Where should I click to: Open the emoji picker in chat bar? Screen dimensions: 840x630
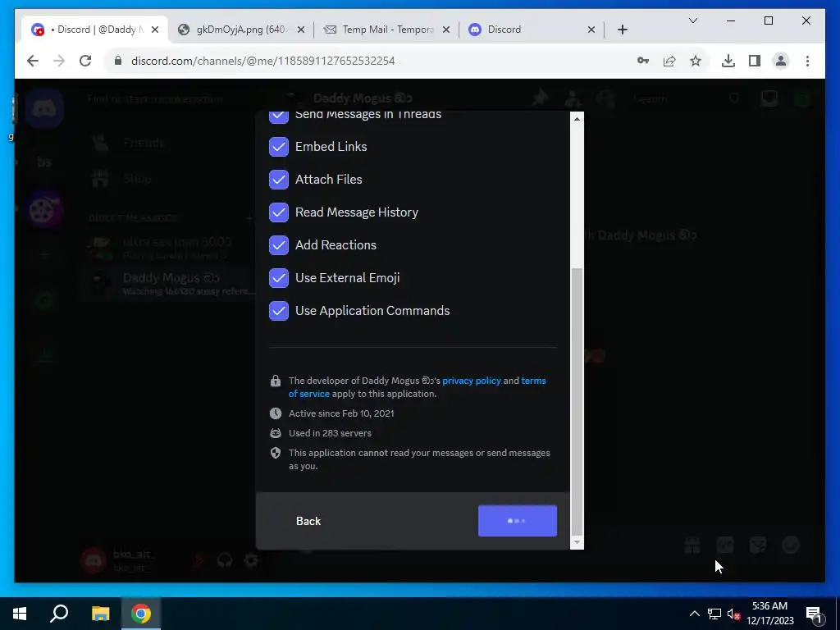(x=791, y=546)
